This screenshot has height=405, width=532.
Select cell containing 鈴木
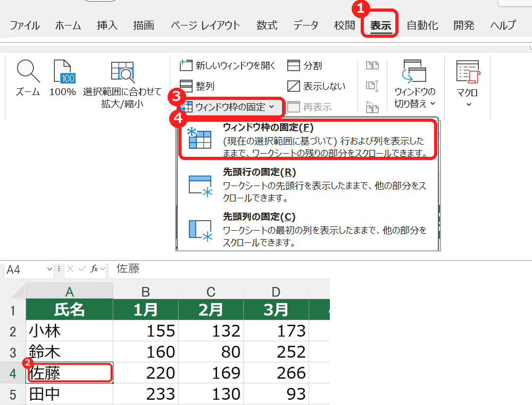[69, 352]
